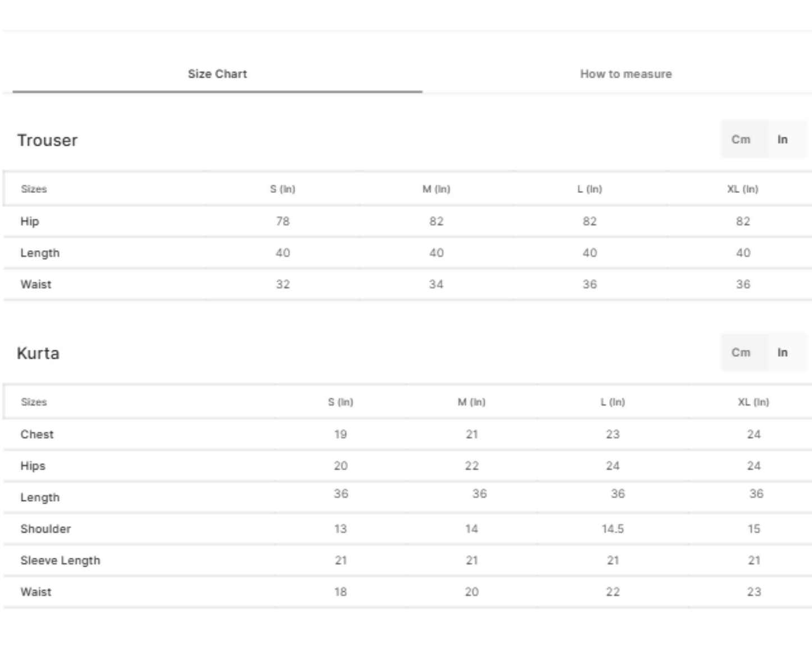Click the Trouser Hip row label
Image resolution: width=812 pixels, height=650 pixels.
click(30, 221)
